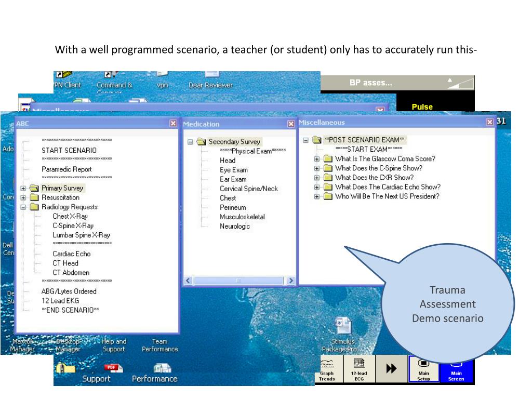Expand the Resuscitation node
The image size is (532, 399).
[x=23, y=197]
